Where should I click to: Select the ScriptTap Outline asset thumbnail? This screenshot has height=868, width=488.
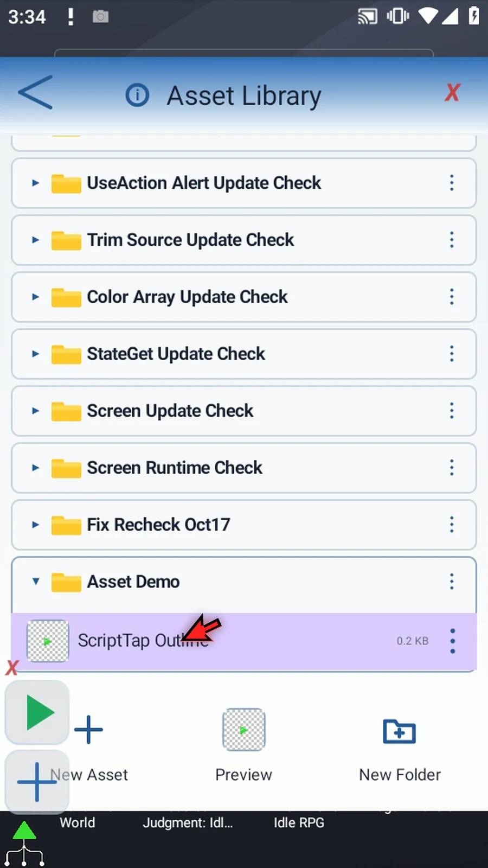pos(48,641)
